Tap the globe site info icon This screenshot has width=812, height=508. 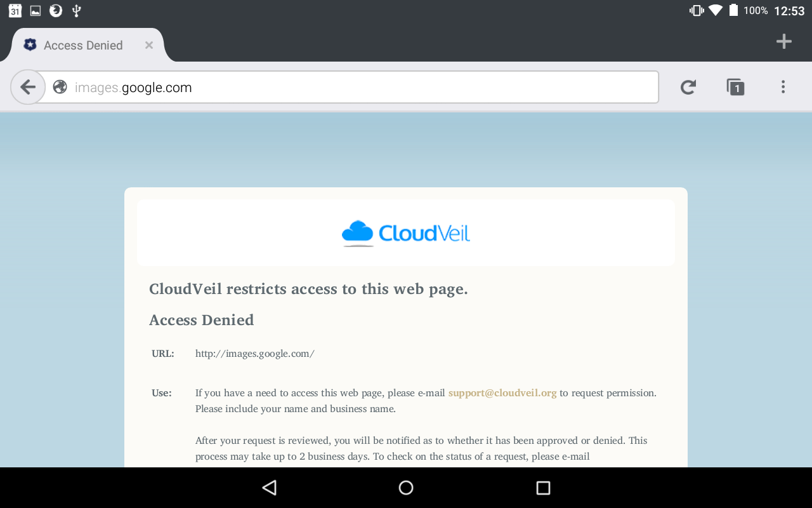60,87
